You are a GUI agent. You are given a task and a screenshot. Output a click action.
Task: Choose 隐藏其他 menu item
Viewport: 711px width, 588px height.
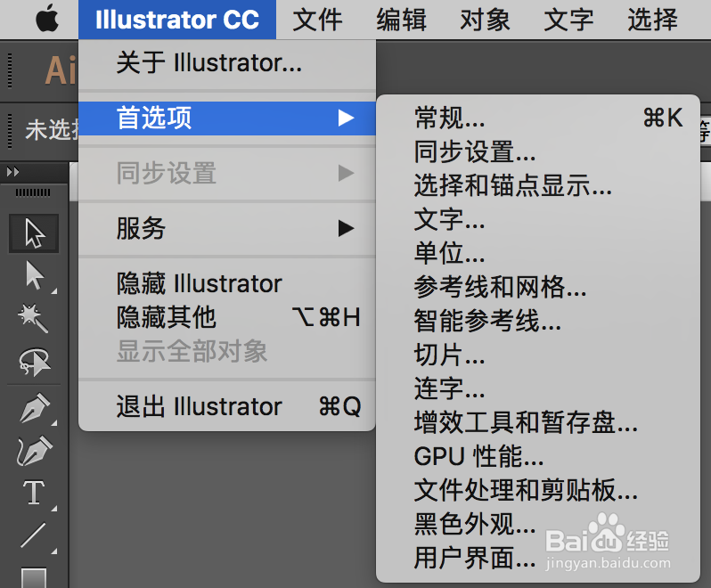[x=227, y=317]
